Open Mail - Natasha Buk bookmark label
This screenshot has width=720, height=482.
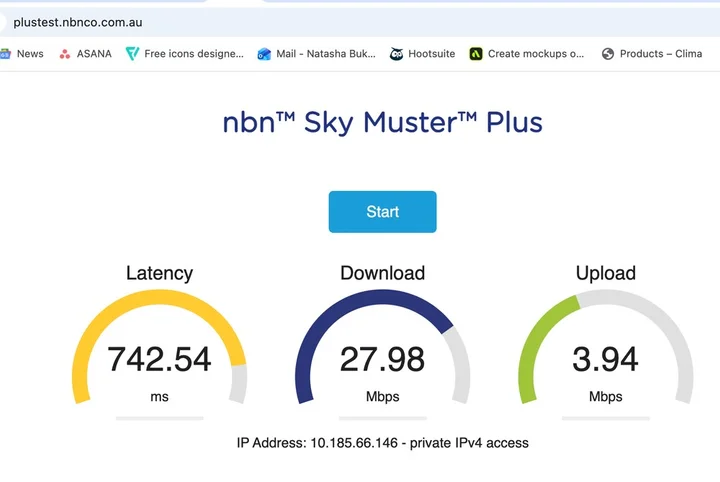pos(326,54)
